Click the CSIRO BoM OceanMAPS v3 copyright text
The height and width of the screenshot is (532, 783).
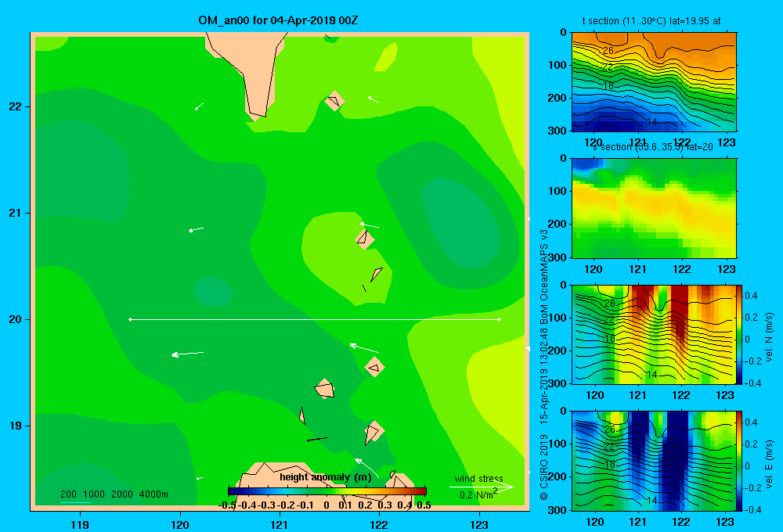click(544, 365)
